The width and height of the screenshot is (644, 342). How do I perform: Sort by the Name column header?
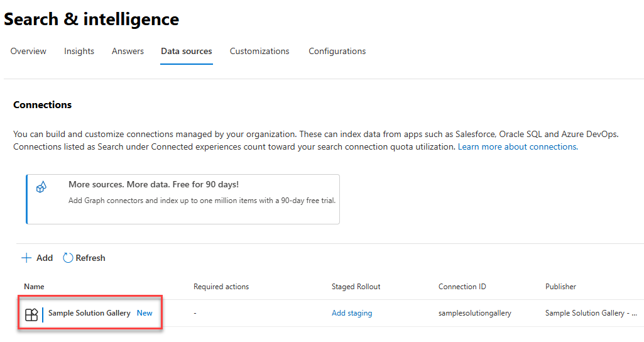click(34, 287)
